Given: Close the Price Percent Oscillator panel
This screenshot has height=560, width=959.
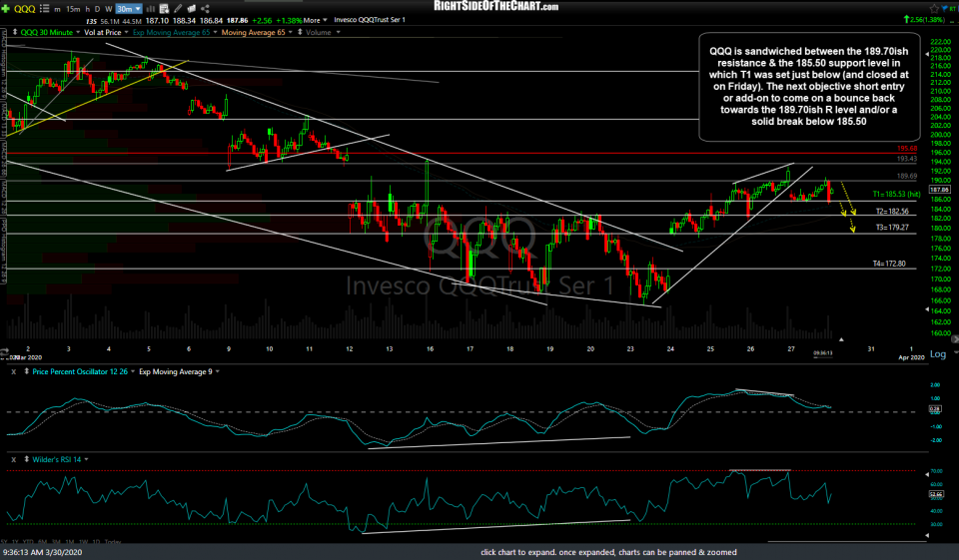Looking at the screenshot, I should (13, 371).
